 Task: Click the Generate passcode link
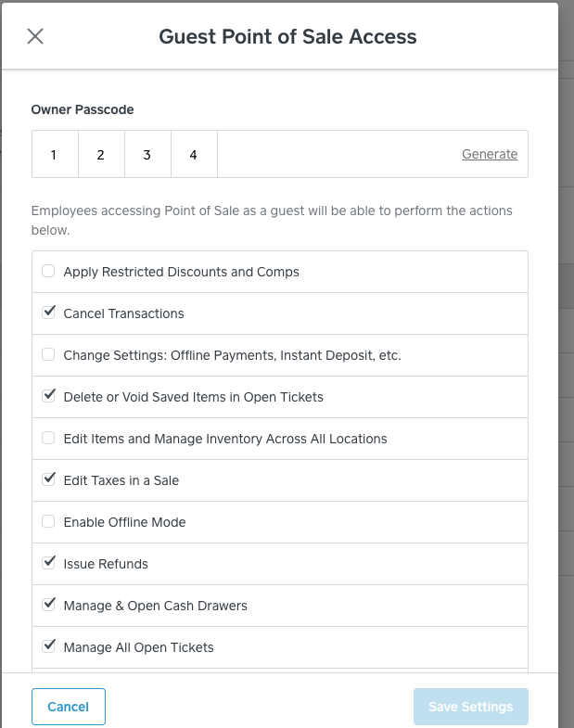click(490, 154)
